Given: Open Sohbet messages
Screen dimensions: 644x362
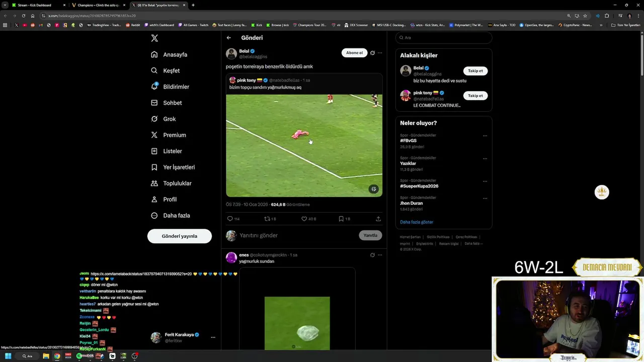Looking at the screenshot, I should pyautogui.click(x=167, y=103).
